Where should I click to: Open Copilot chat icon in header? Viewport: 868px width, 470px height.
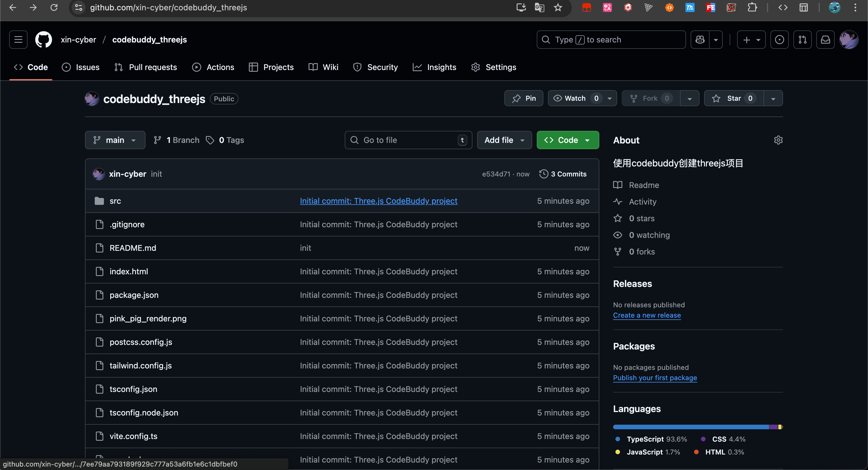(700, 40)
